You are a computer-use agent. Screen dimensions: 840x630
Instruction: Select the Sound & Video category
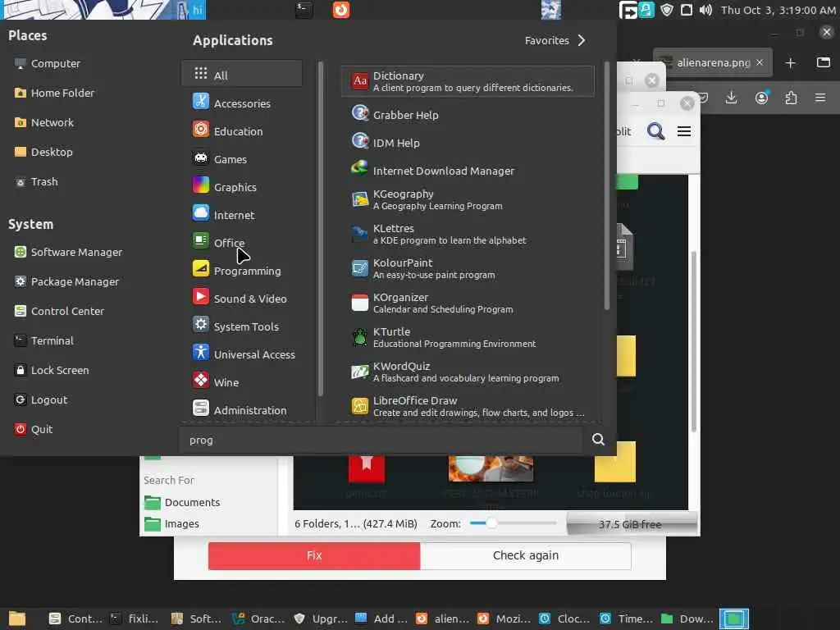click(x=242, y=298)
